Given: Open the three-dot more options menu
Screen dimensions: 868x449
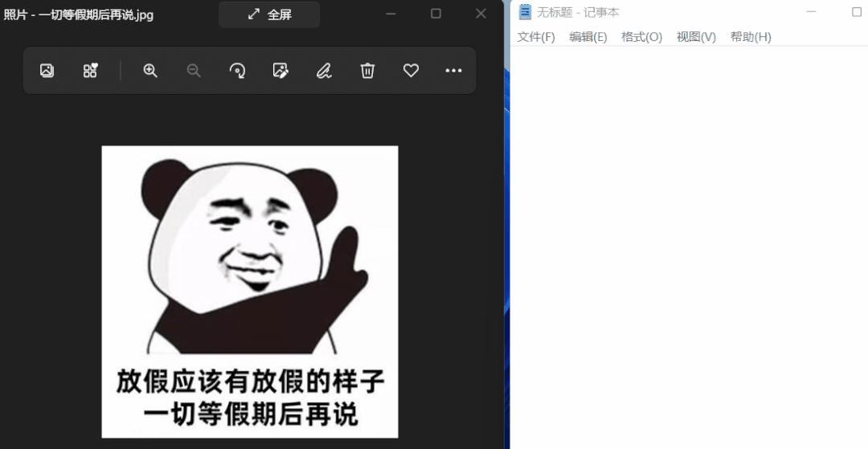Looking at the screenshot, I should pos(453,70).
